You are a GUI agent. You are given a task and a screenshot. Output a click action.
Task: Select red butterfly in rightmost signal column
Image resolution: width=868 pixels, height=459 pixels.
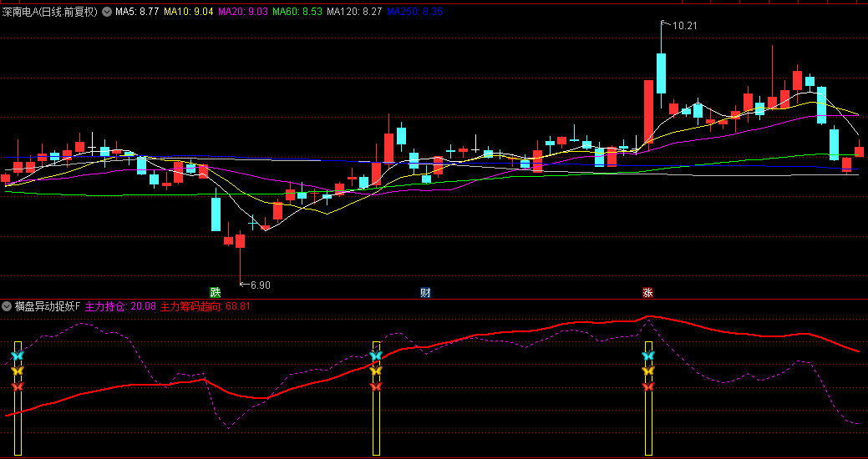click(648, 386)
